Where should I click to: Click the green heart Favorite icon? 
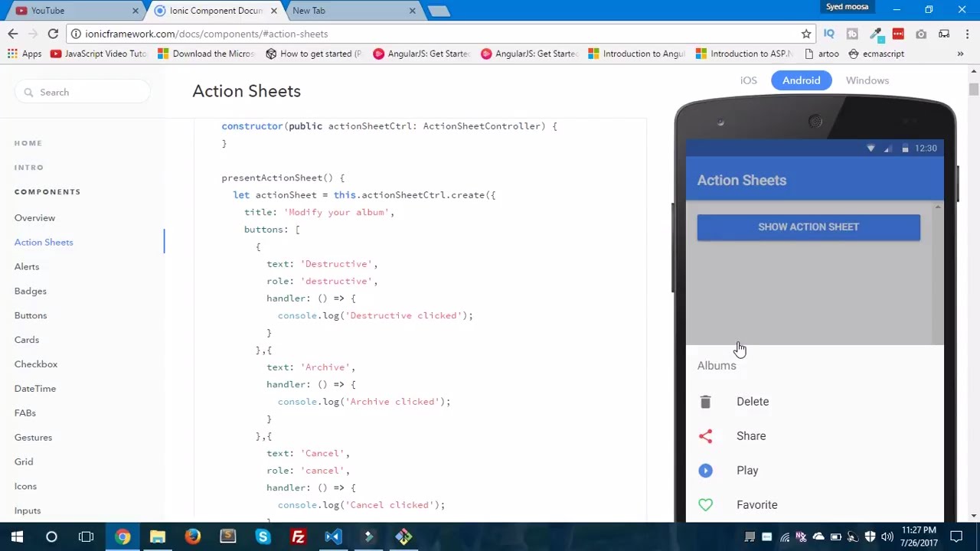705,505
